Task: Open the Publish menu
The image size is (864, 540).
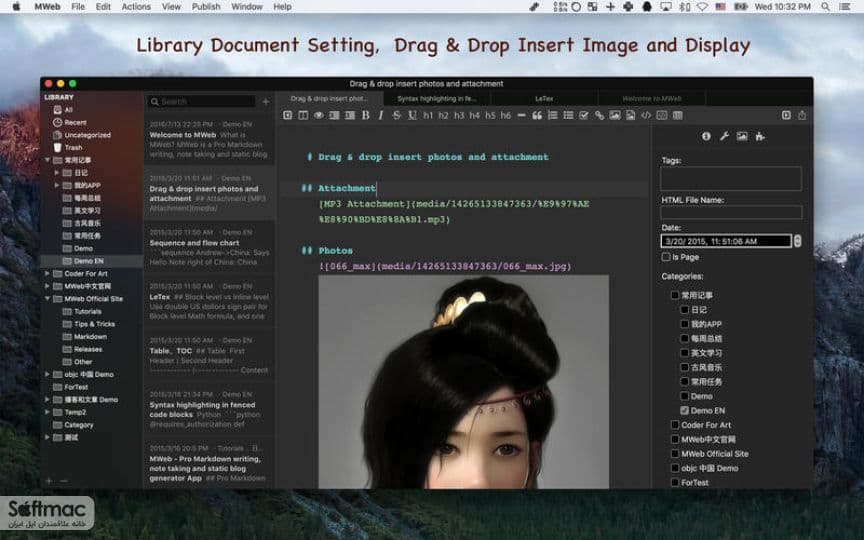Action: tap(206, 7)
